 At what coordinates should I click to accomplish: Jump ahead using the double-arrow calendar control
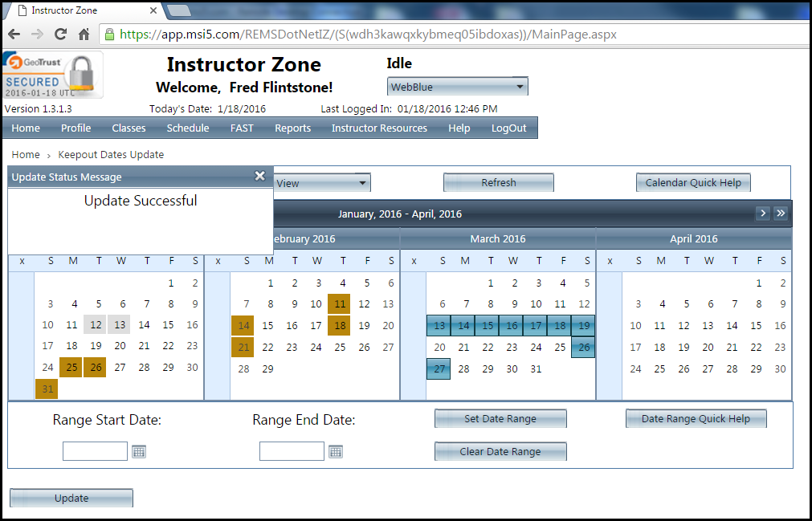[781, 214]
